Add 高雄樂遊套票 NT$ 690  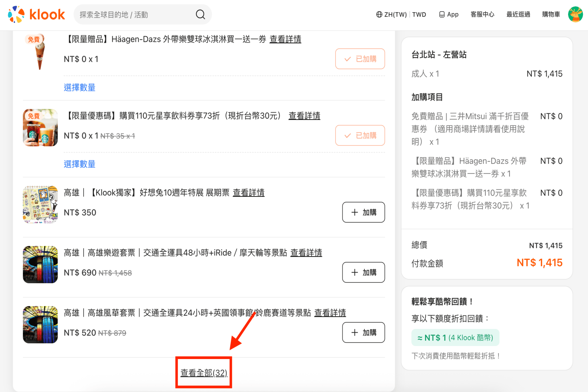click(364, 272)
